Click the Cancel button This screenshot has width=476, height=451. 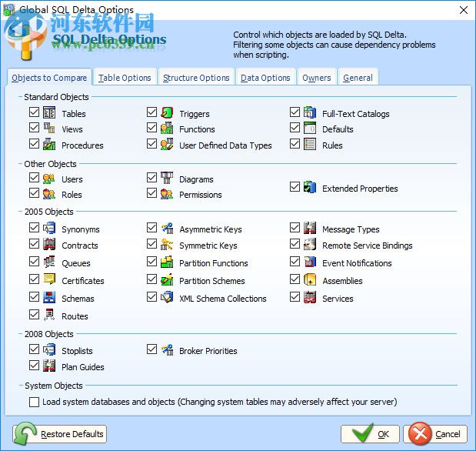tap(435, 434)
